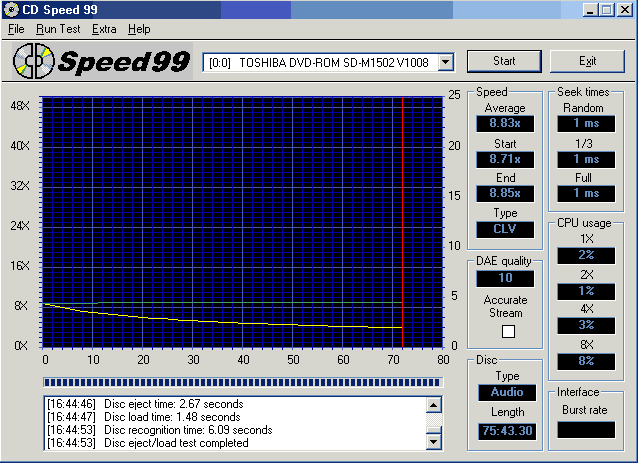Click the disc length field 75:43.30
638x463 pixels.
point(505,431)
